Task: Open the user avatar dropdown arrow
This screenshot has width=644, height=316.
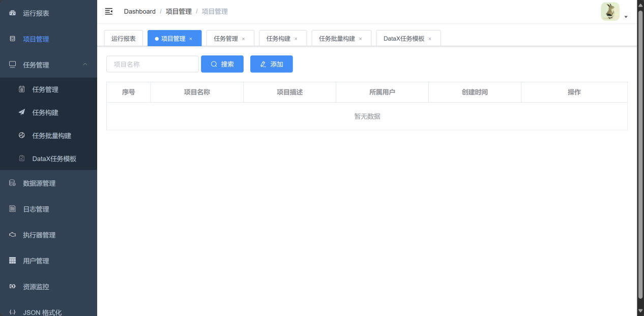Action: [626, 17]
